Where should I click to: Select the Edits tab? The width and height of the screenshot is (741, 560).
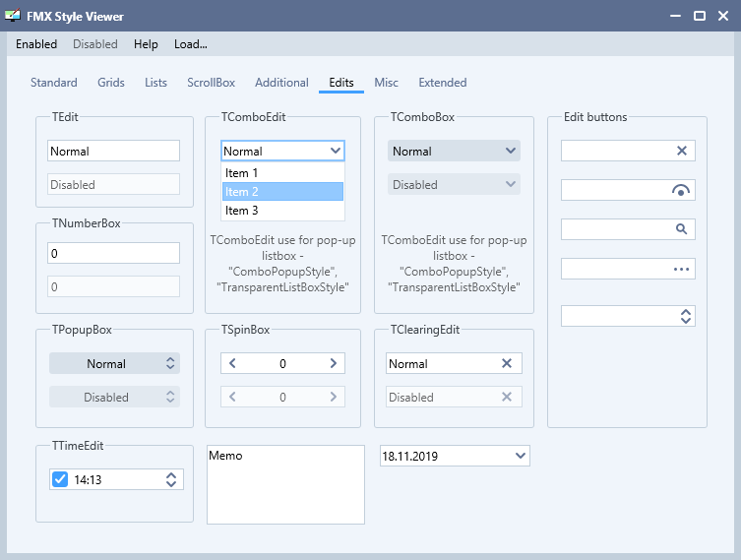341,83
